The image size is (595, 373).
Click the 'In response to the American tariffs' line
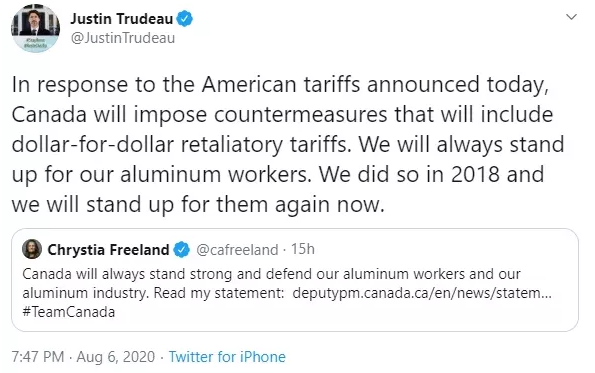point(280,84)
